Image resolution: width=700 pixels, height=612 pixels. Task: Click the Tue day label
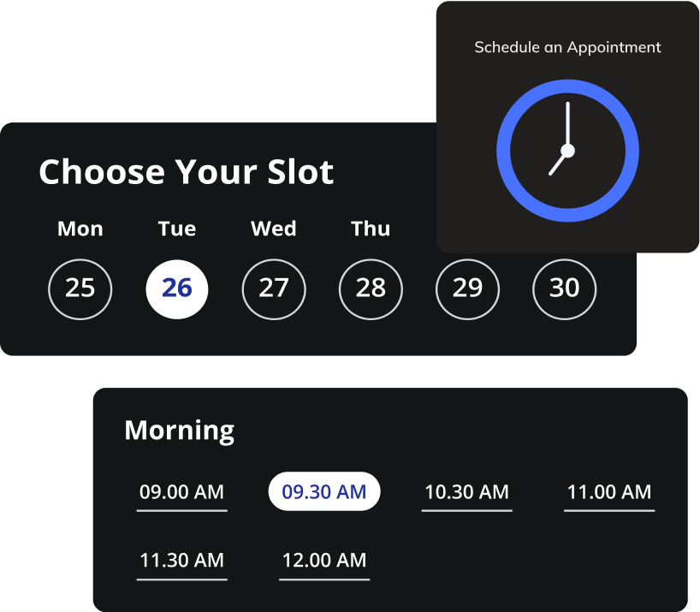coord(177,229)
